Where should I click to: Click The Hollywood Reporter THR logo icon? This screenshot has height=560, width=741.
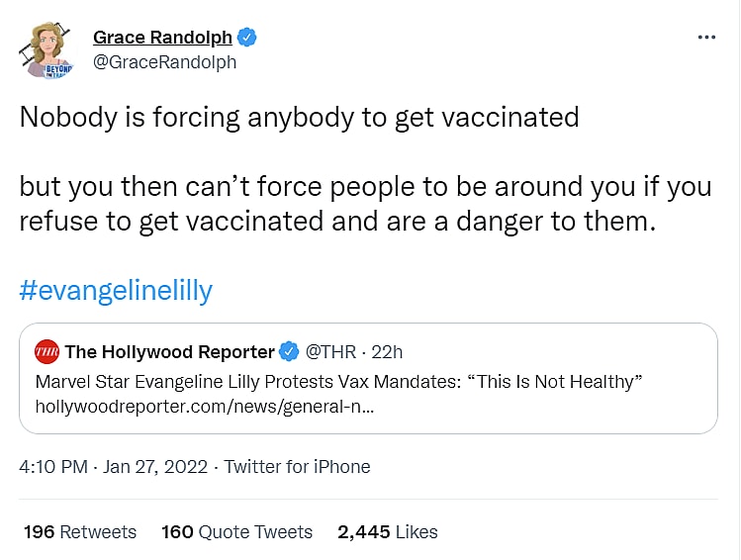click(46, 351)
